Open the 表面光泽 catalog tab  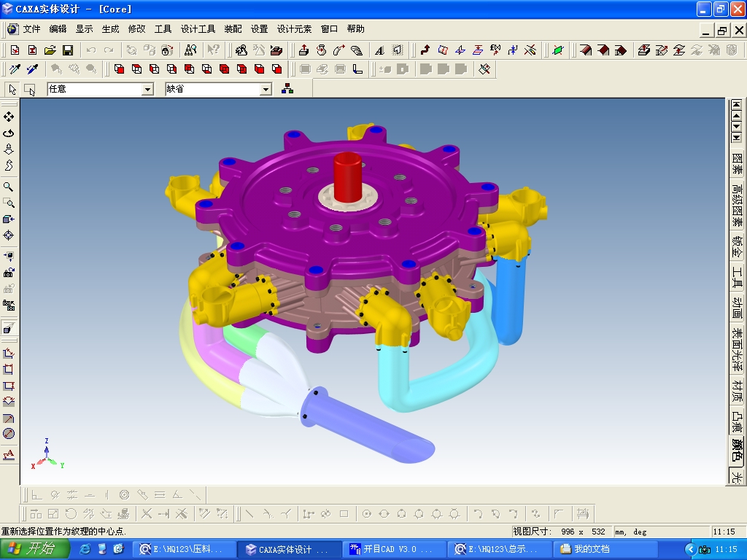click(737, 350)
